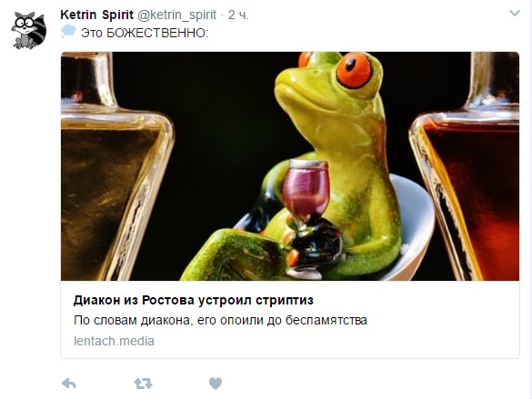This screenshot has height=399, width=532.
Task: Open the Ketrin Spirit display name
Action: tap(96, 15)
